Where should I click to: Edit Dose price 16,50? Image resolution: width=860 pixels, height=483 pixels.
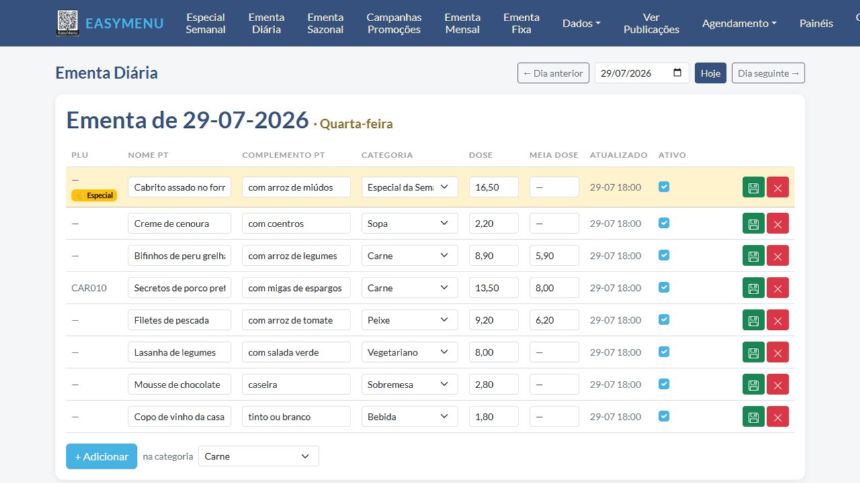(x=494, y=187)
